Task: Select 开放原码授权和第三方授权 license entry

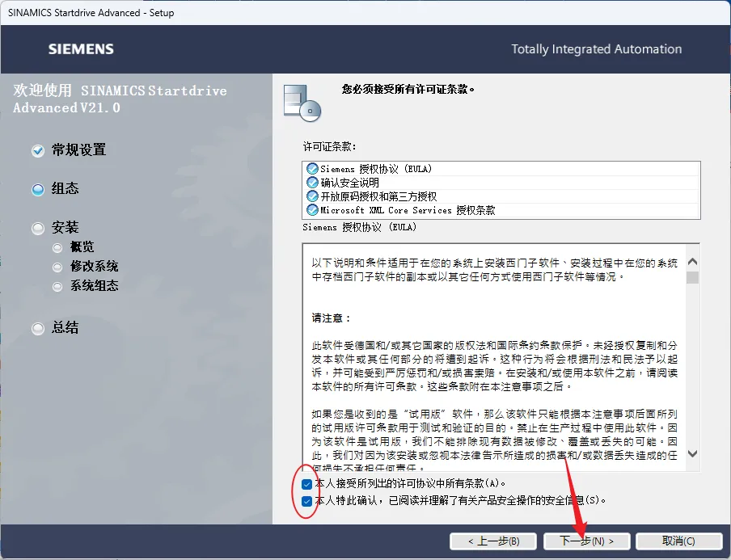Action: [501, 196]
